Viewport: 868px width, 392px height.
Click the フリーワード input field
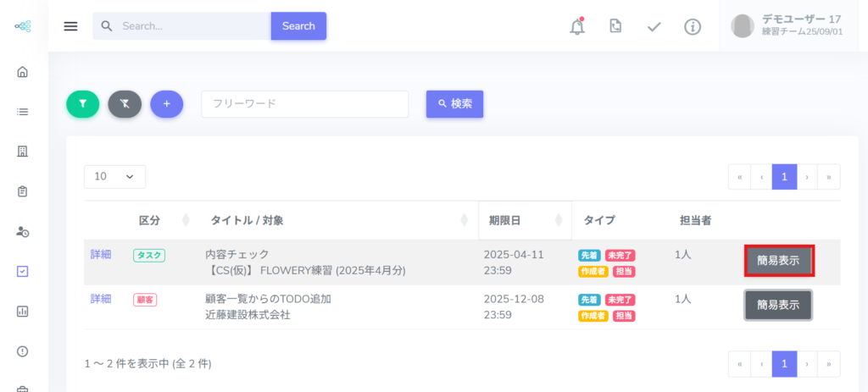click(304, 104)
